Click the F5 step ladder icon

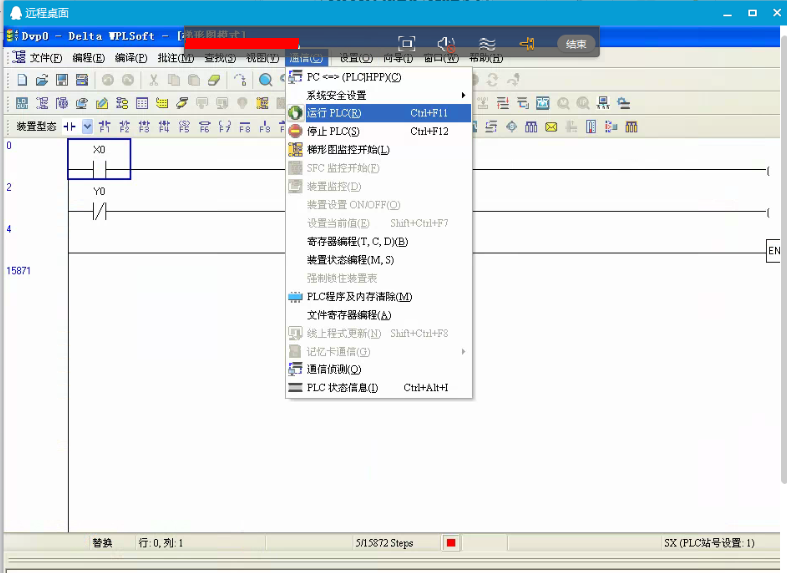184,127
